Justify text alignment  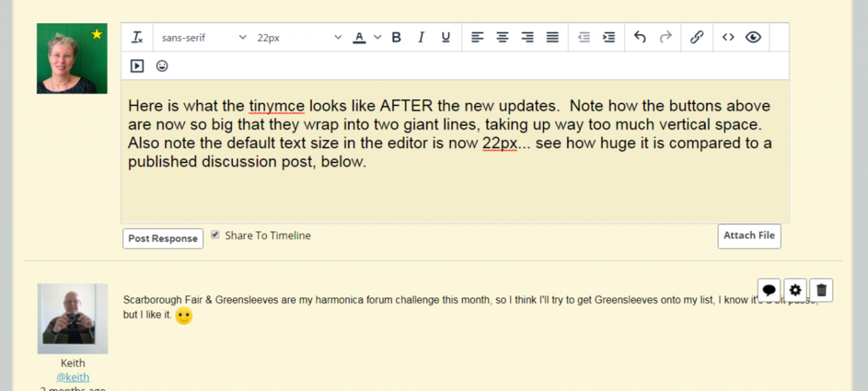tap(553, 38)
